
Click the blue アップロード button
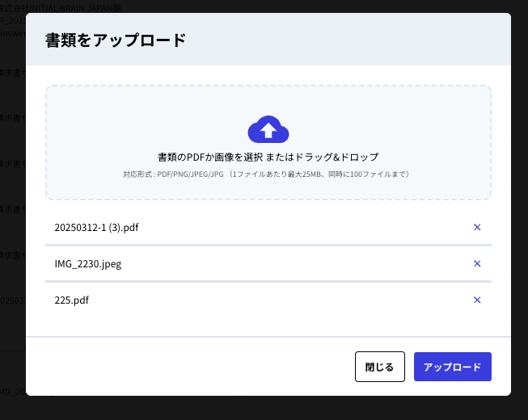(x=453, y=367)
